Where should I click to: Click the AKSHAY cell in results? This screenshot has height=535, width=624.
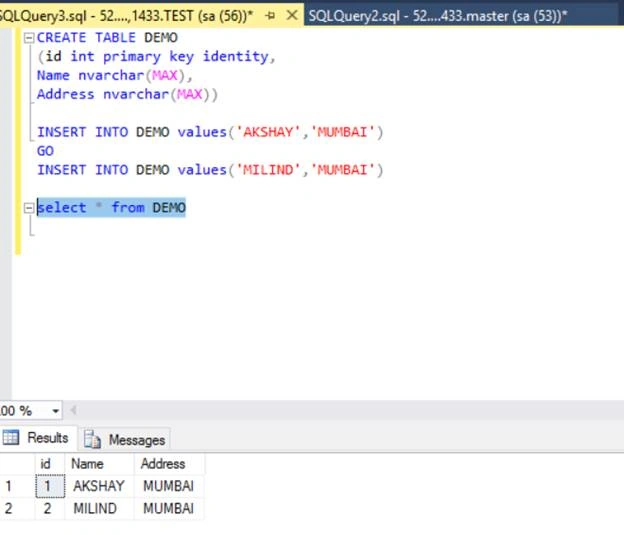(99, 486)
